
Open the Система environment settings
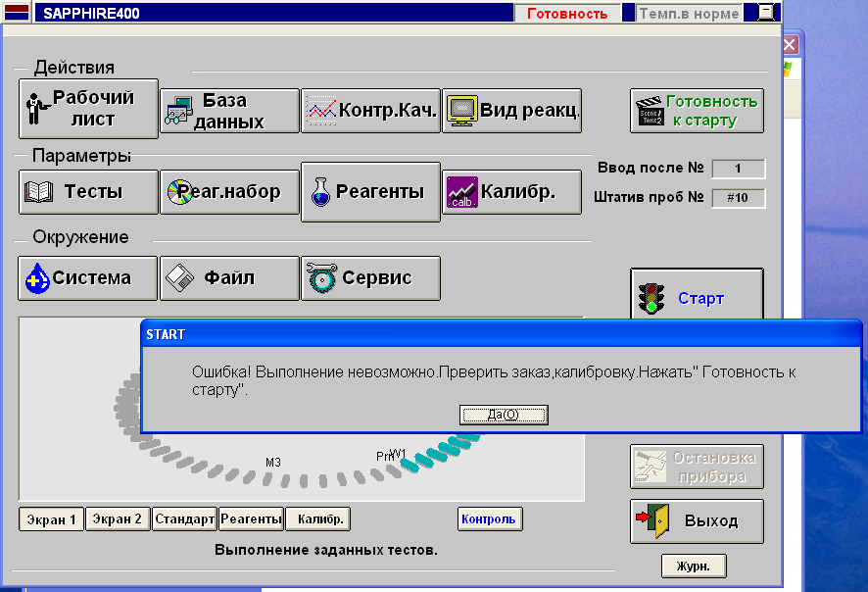89,278
